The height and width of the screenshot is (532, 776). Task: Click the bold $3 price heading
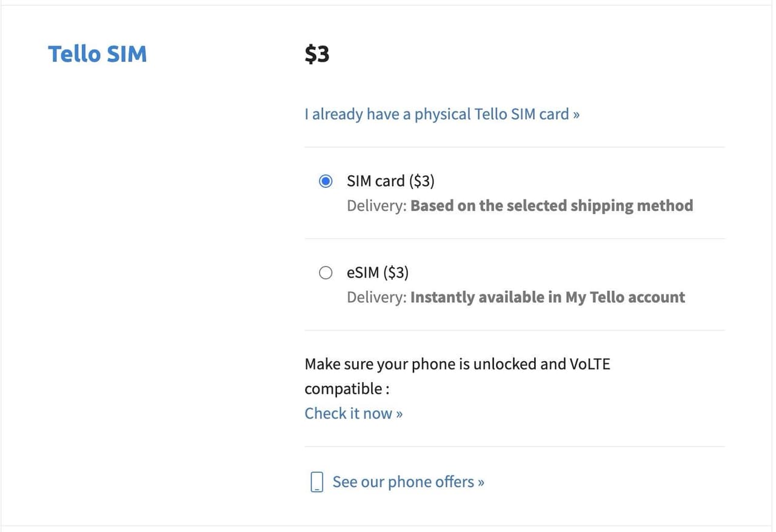(x=316, y=54)
